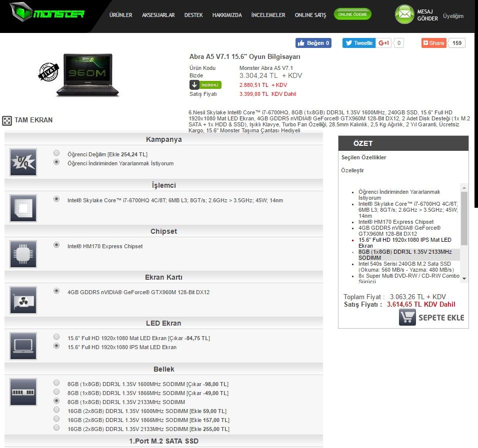
Task: Click the ÖZET panel header
Action: [x=403, y=143]
